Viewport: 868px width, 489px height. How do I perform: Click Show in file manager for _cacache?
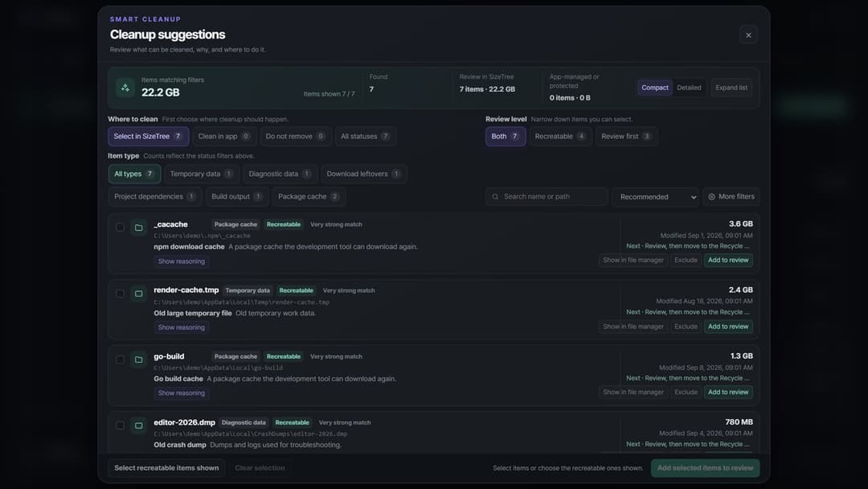[633, 261]
